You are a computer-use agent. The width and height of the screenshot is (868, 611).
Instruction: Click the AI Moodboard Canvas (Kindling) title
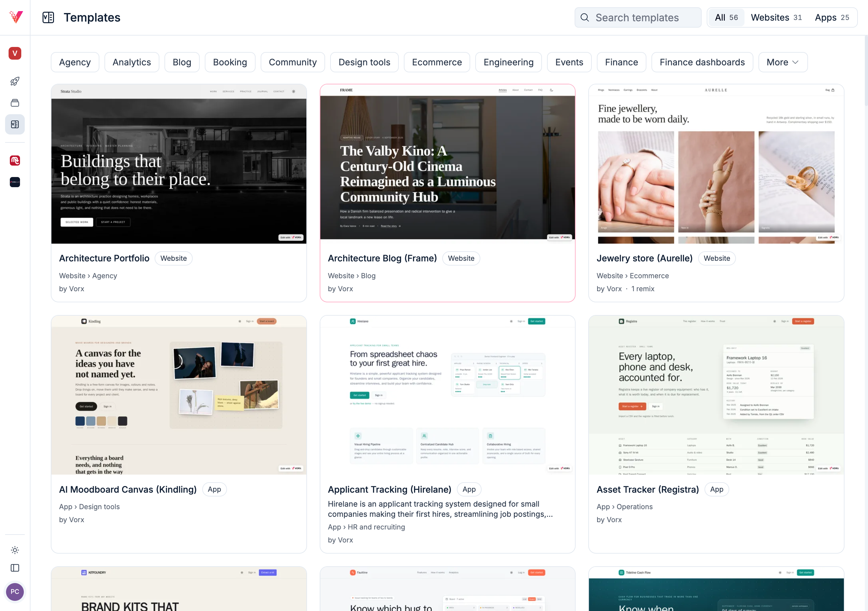tap(128, 489)
